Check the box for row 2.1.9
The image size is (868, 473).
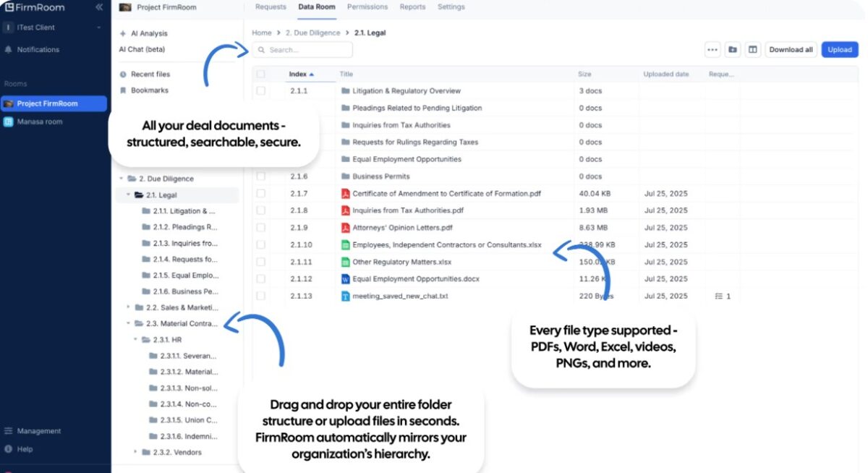click(260, 228)
